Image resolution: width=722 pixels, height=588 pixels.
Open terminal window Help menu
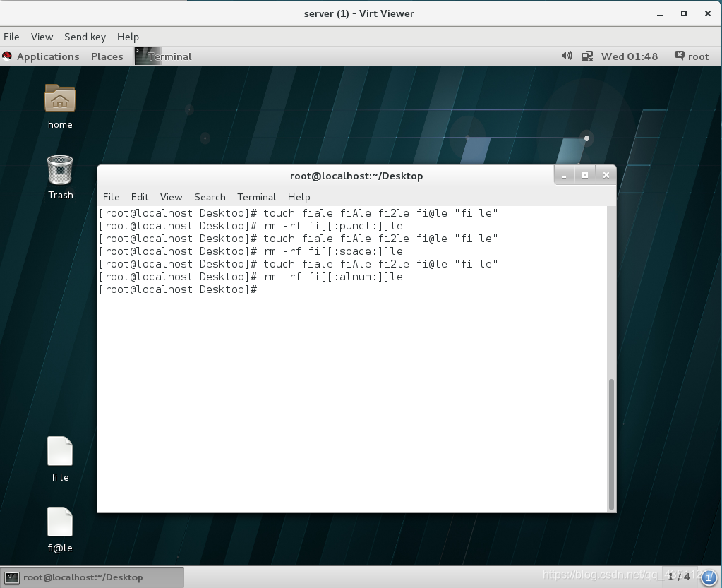tap(299, 197)
